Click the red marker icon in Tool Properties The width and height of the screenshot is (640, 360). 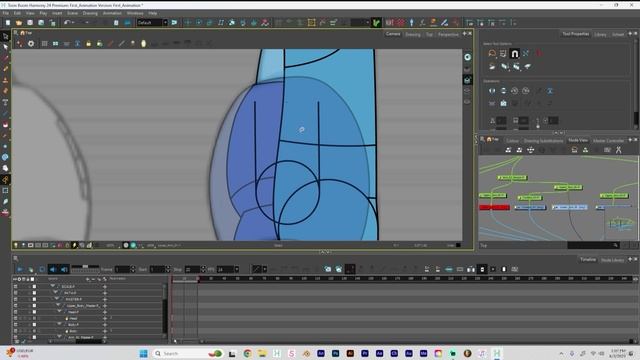pos(539,53)
